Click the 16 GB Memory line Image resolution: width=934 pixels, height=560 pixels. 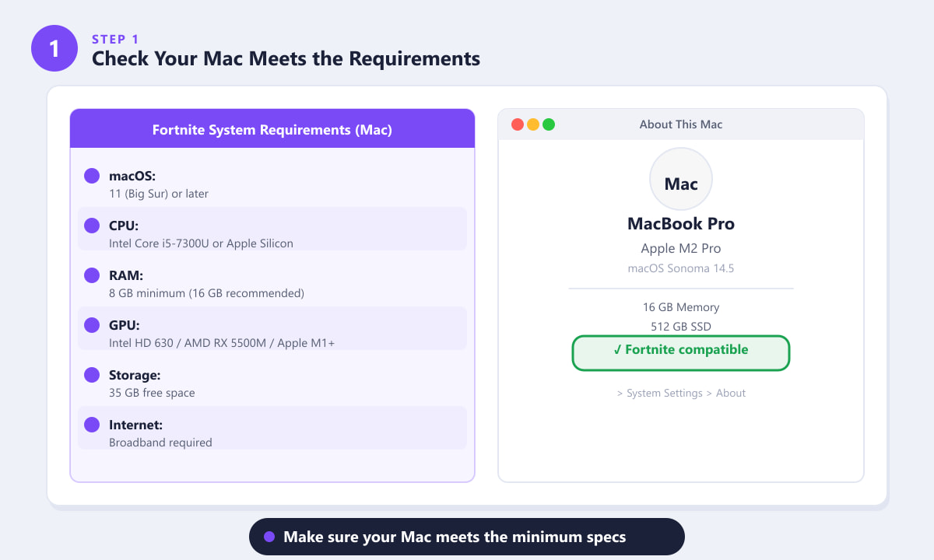pos(681,307)
